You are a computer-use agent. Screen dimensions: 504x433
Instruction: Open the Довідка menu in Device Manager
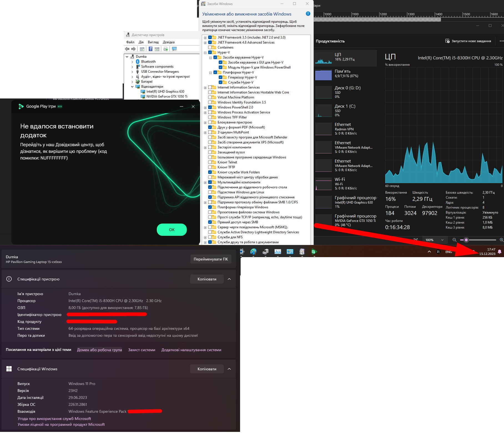(x=169, y=42)
